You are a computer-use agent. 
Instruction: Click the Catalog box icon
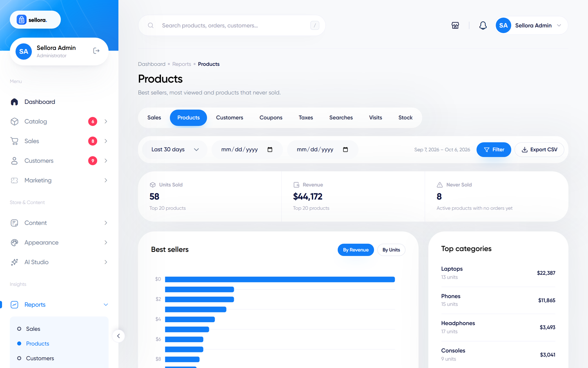14,121
